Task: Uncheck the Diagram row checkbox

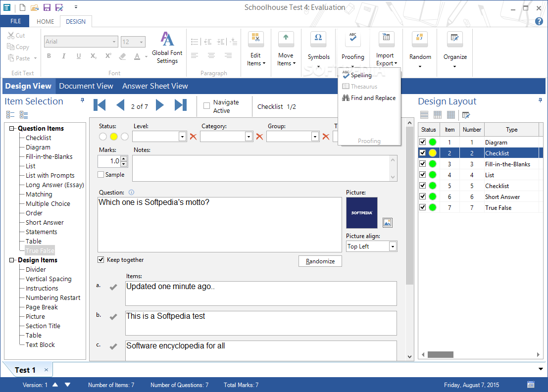Action: pyautogui.click(x=423, y=142)
